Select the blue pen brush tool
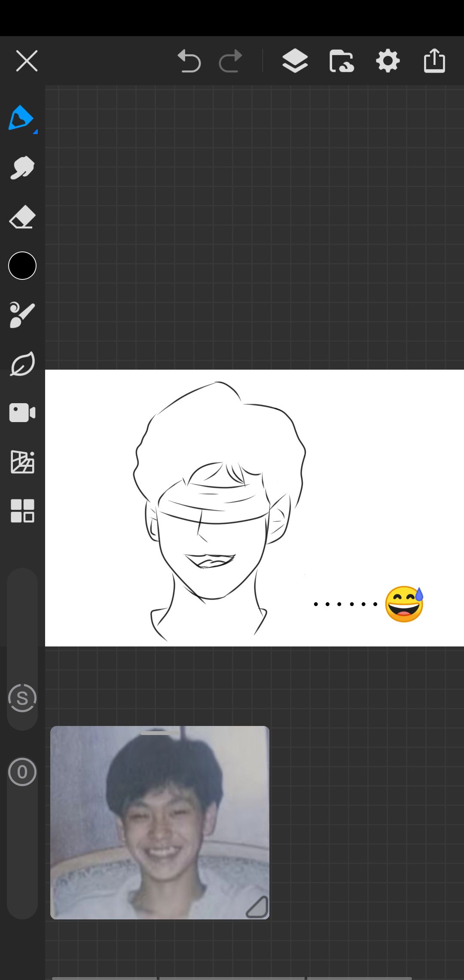Screen dimensions: 464x980 tap(21, 117)
